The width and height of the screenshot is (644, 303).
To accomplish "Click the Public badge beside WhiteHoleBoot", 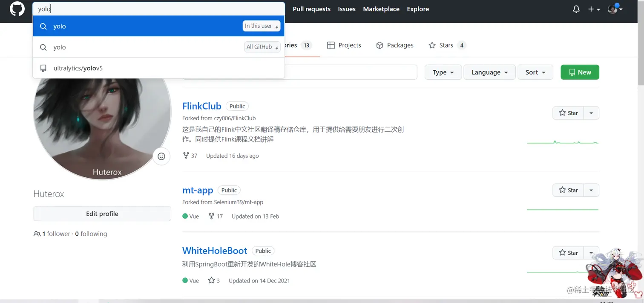I will point(263,251).
